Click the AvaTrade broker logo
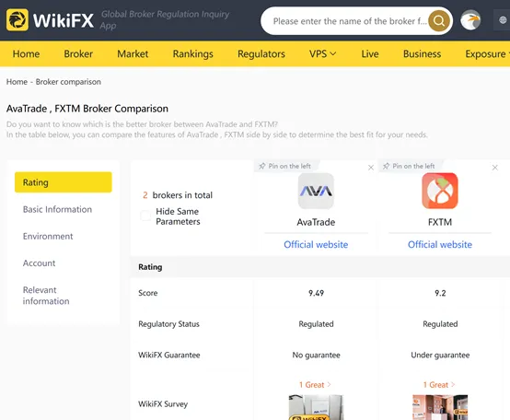This screenshot has width=510, height=420. (316, 191)
